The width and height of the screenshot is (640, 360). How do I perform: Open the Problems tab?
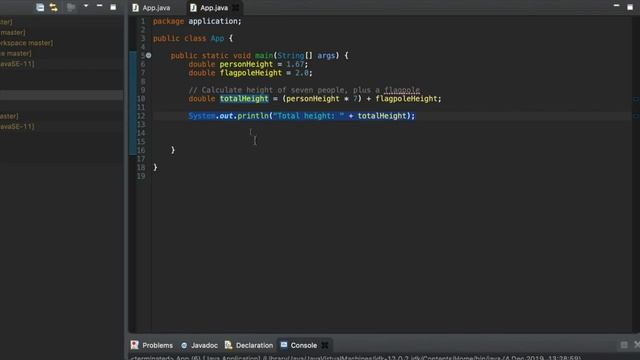(152, 345)
